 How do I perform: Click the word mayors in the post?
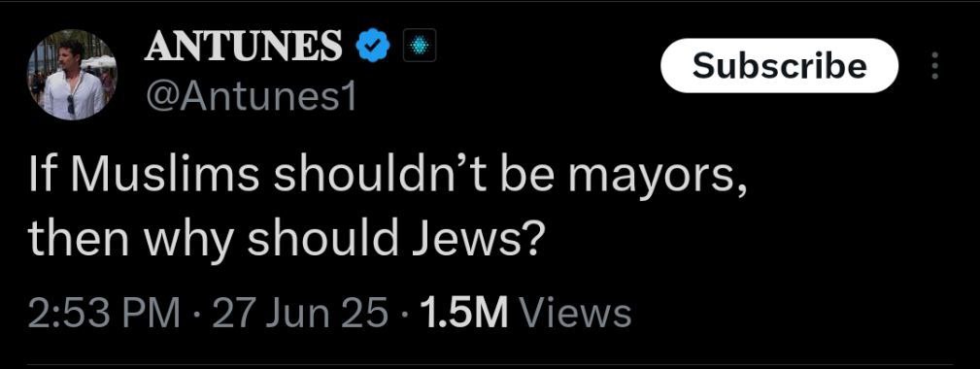[658, 181]
